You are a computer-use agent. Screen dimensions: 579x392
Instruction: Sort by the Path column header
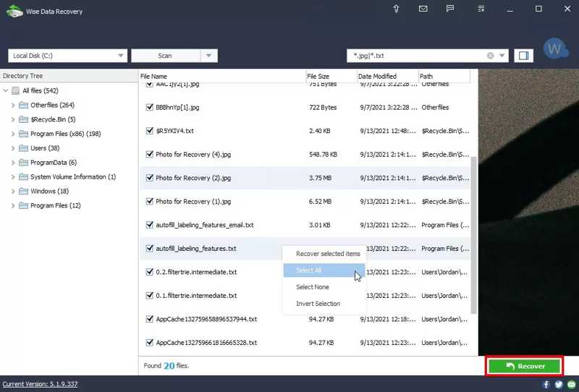pos(444,77)
